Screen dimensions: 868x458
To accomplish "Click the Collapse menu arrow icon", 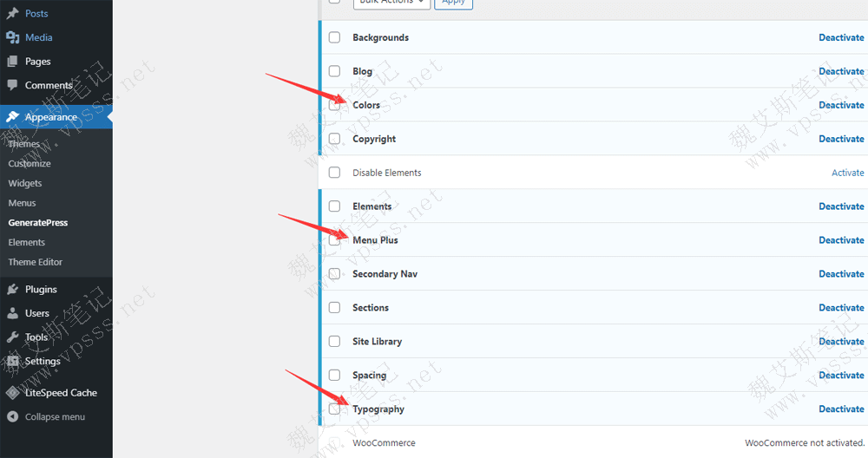I will pyautogui.click(x=12, y=416).
